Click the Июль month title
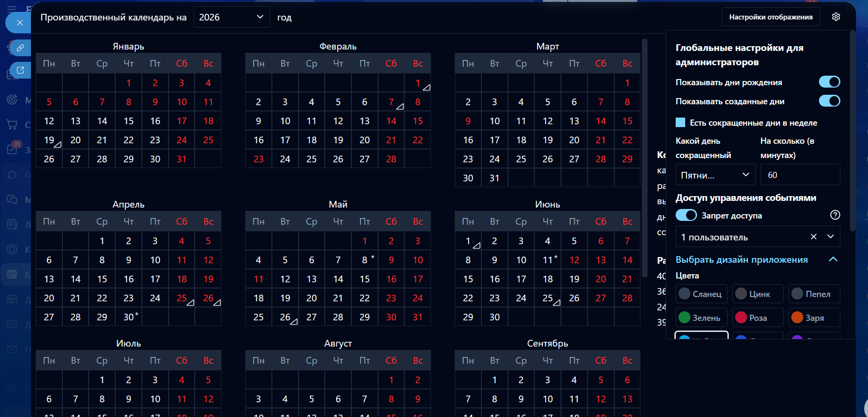 (129, 343)
